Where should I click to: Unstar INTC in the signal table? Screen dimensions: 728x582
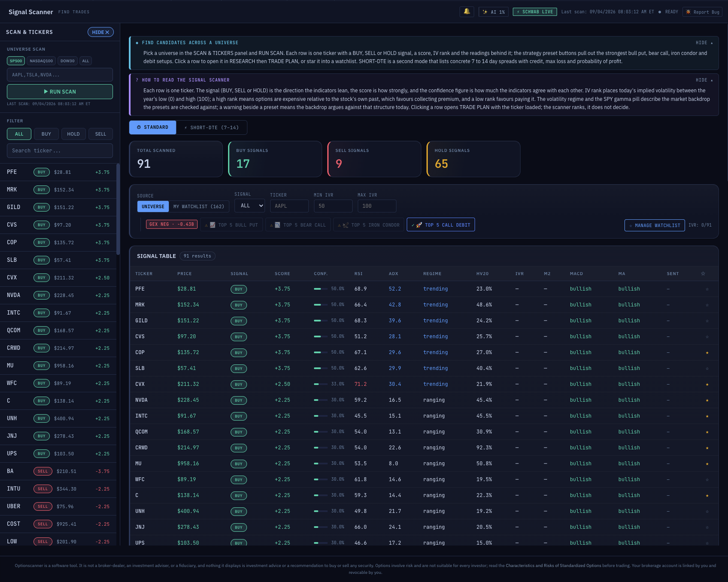click(x=707, y=416)
